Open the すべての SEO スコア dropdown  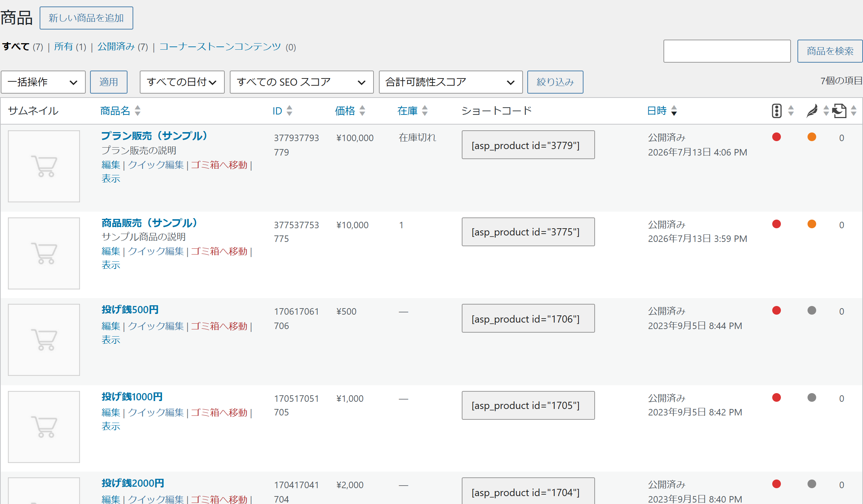coord(302,82)
